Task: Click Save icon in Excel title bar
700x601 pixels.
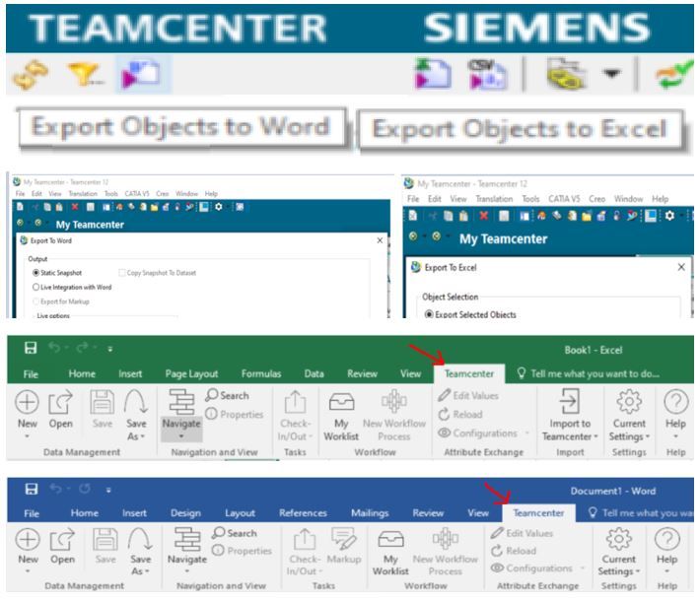Action: point(31,348)
